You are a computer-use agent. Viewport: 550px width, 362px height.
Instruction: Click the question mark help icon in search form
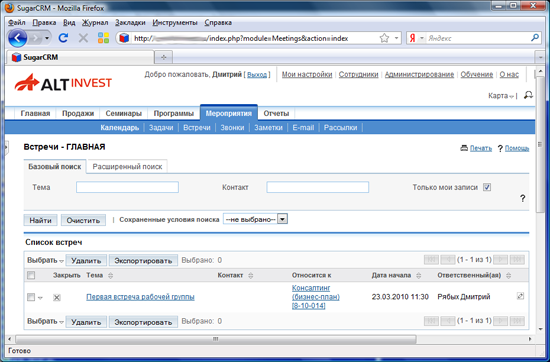pos(522,199)
